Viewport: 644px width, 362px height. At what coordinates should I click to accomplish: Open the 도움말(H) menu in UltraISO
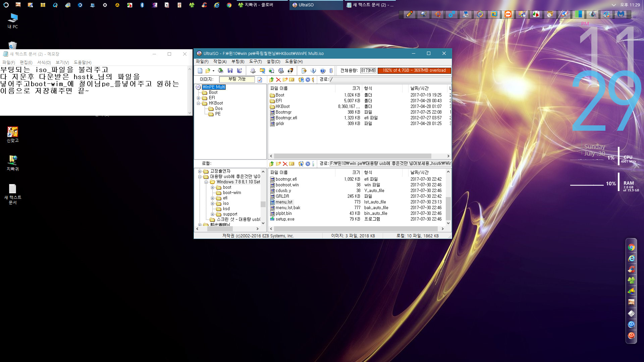point(294,62)
